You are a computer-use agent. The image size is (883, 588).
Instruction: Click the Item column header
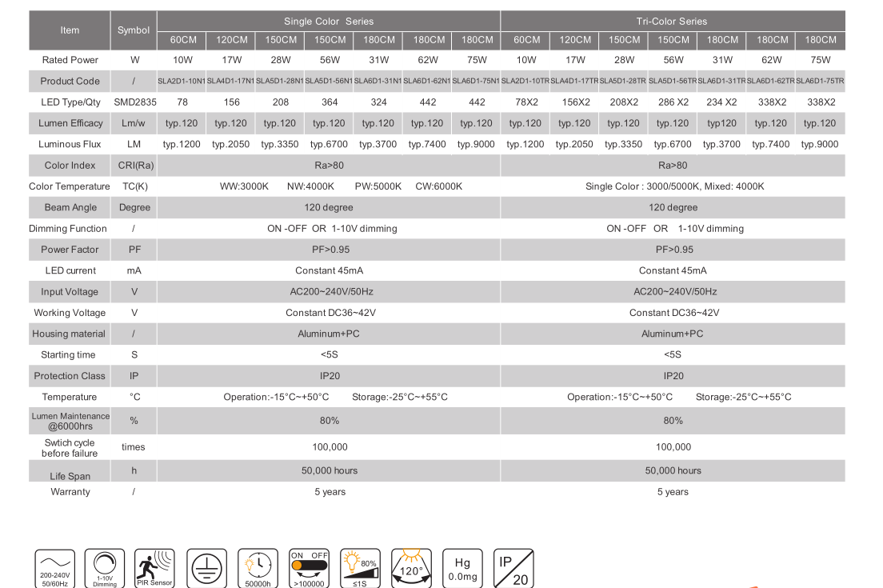coord(70,30)
